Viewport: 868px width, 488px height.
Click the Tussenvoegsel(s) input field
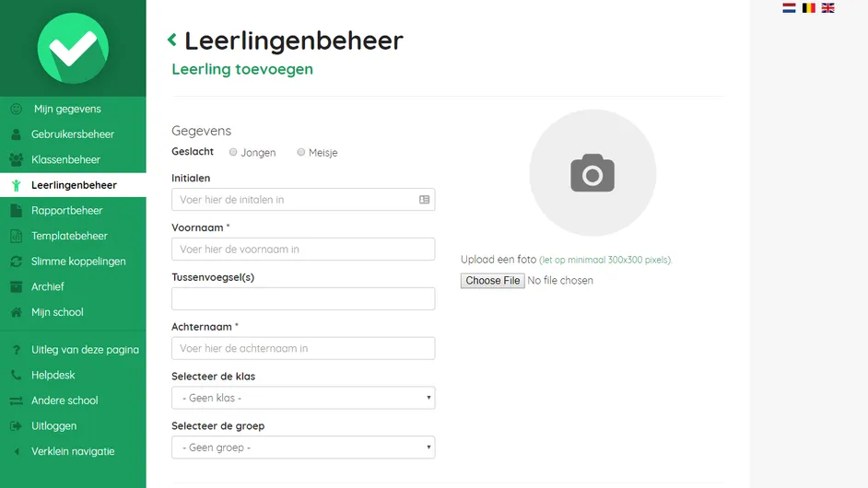(303, 298)
